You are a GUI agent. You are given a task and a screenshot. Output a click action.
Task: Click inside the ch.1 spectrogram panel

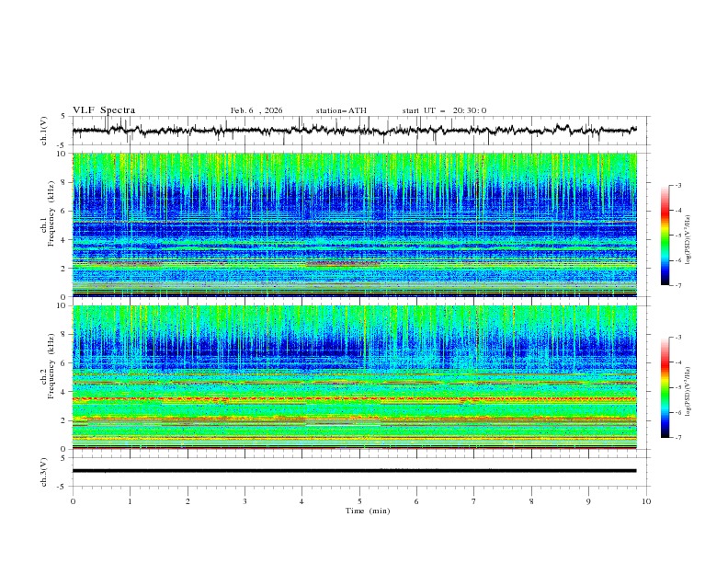click(354, 224)
